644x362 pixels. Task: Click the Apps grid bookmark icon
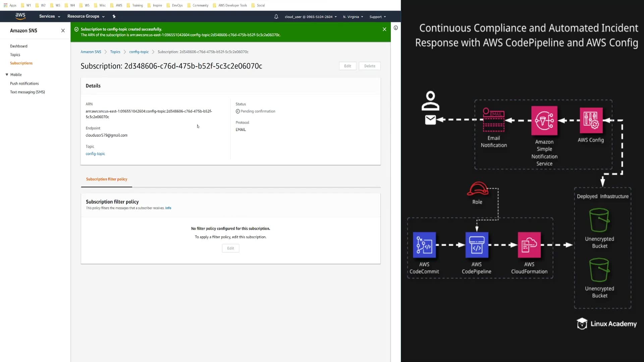coord(5,5)
